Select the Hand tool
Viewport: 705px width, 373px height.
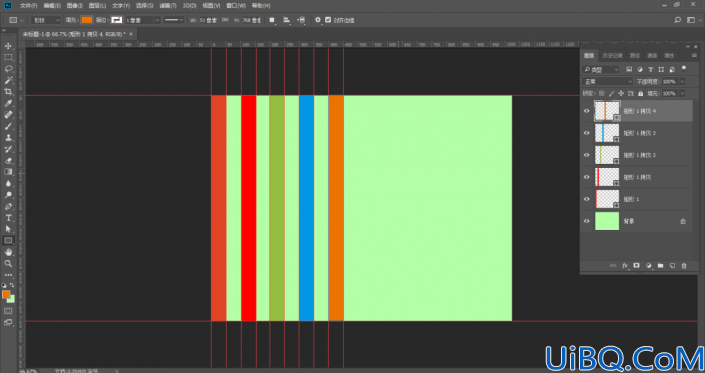click(8, 252)
